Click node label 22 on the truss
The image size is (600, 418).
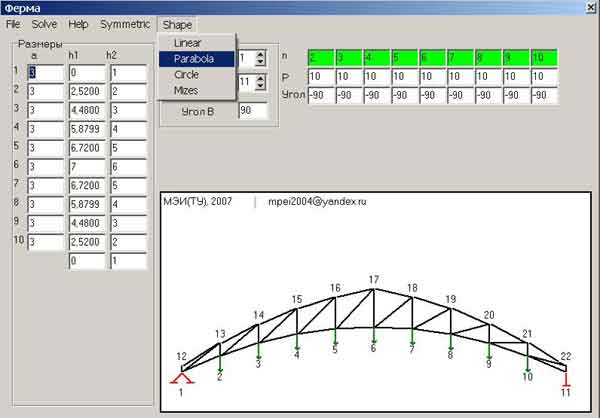(566, 356)
